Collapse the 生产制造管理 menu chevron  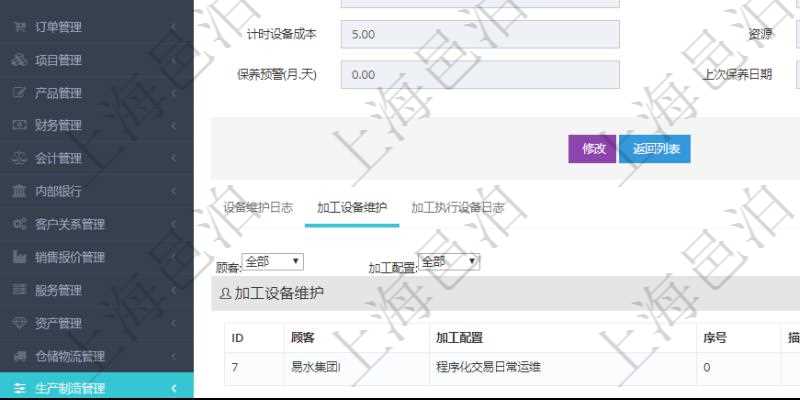pos(173,388)
